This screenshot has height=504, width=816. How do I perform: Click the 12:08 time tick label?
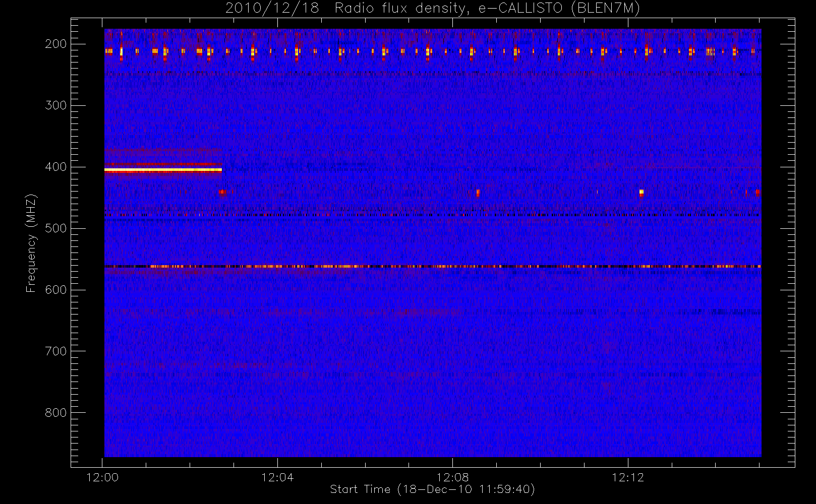coord(452,477)
